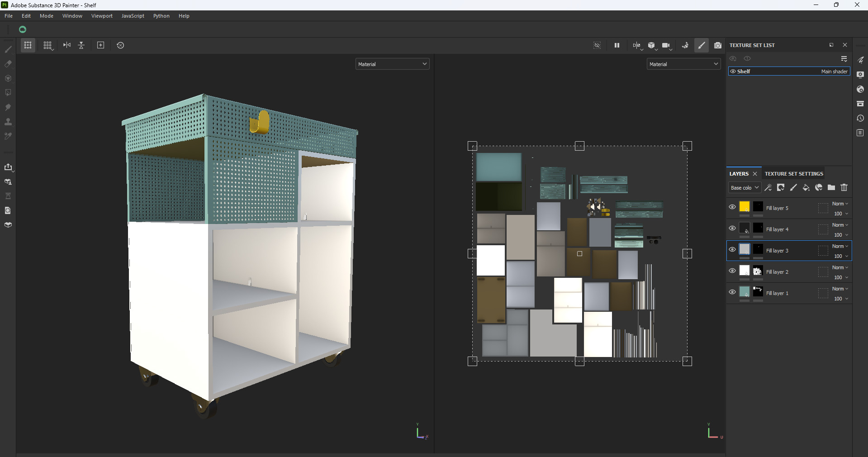Open the resource import icon under the export icon

[8, 182]
